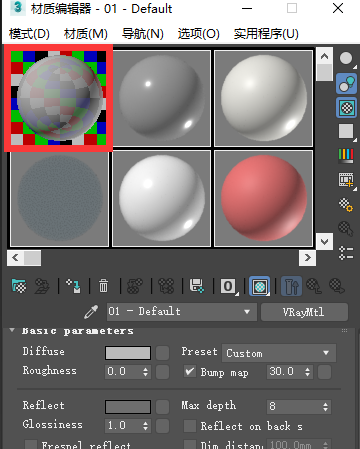Click the Put Material to Scene icon

(x=42, y=286)
